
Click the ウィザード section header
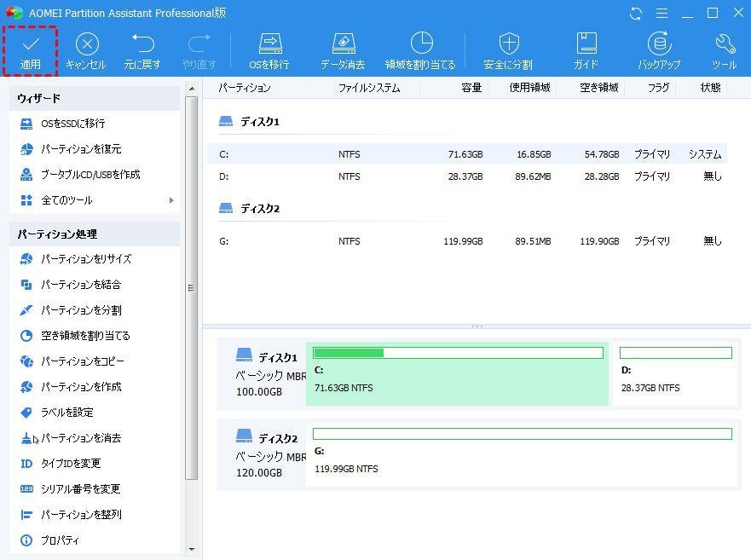click(95, 99)
